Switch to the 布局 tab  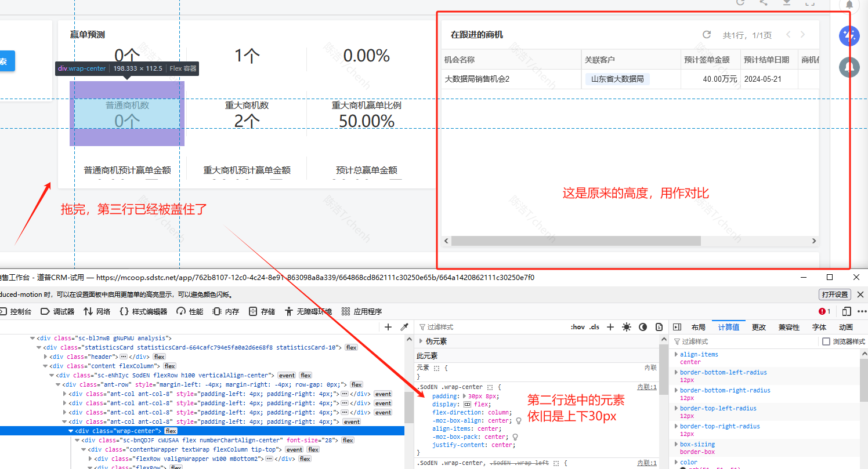click(x=698, y=327)
